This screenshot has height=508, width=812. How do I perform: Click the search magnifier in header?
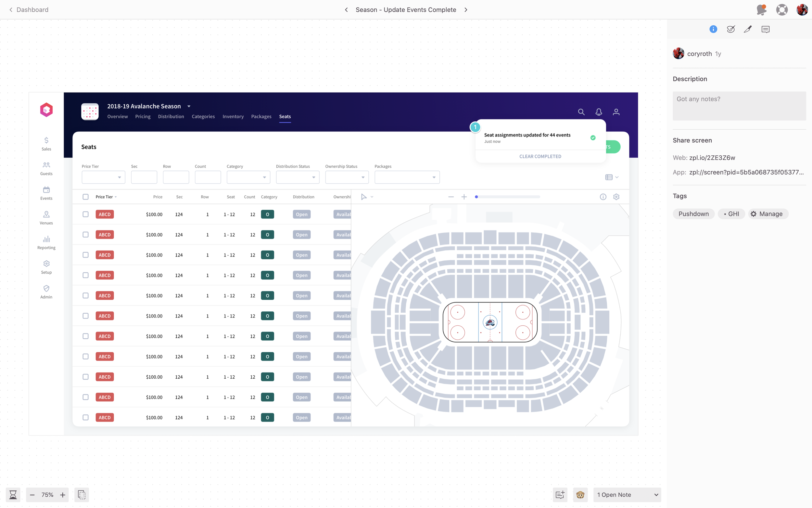coord(581,112)
